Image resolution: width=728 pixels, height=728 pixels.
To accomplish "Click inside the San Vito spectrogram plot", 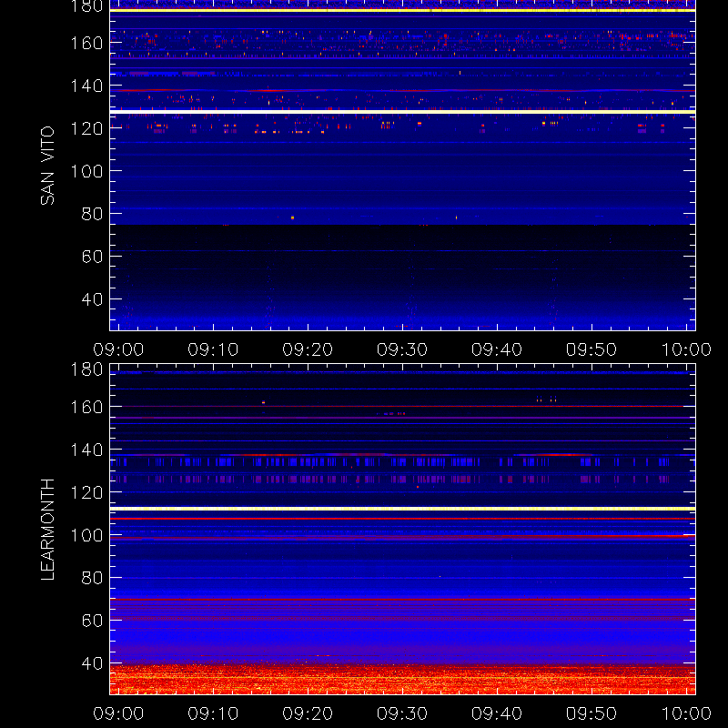I will 402,166.
